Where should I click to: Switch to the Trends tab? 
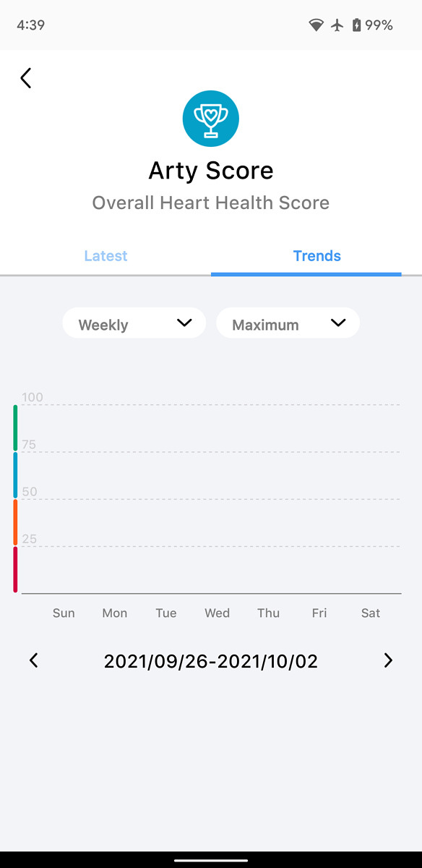[x=316, y=256]
